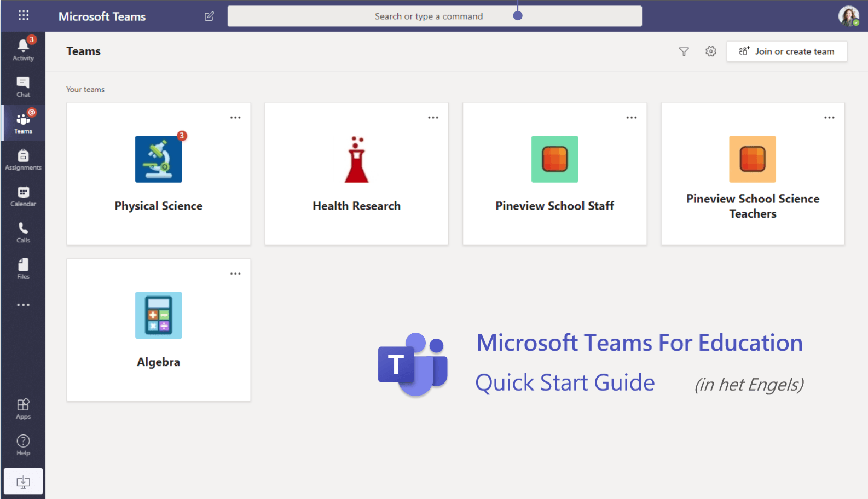
Task: Open the manage teams gear icon
Action: pos(711,51)
